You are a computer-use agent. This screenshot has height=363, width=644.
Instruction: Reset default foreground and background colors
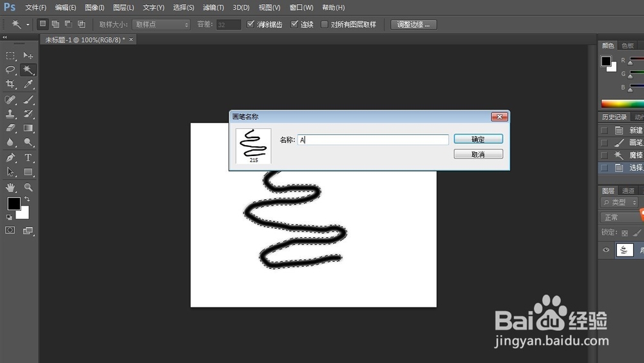pyautogui.click(x=9, y=217)
